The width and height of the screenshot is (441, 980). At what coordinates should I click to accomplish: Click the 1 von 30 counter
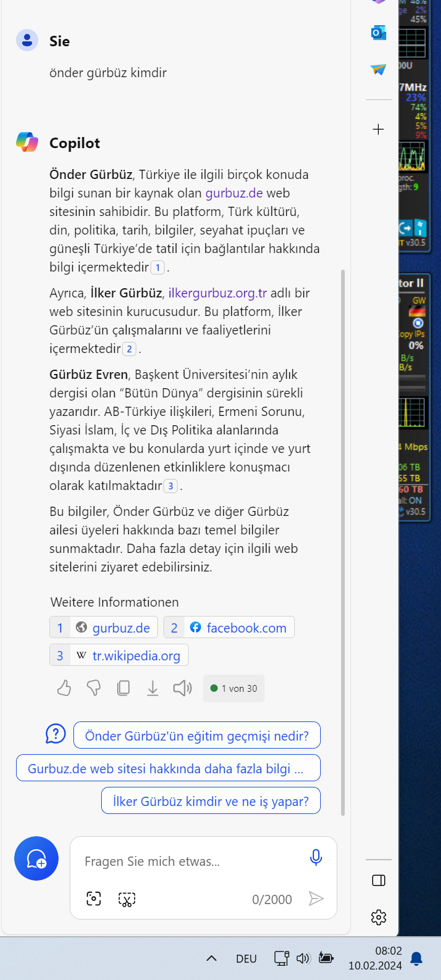(234, 688)
